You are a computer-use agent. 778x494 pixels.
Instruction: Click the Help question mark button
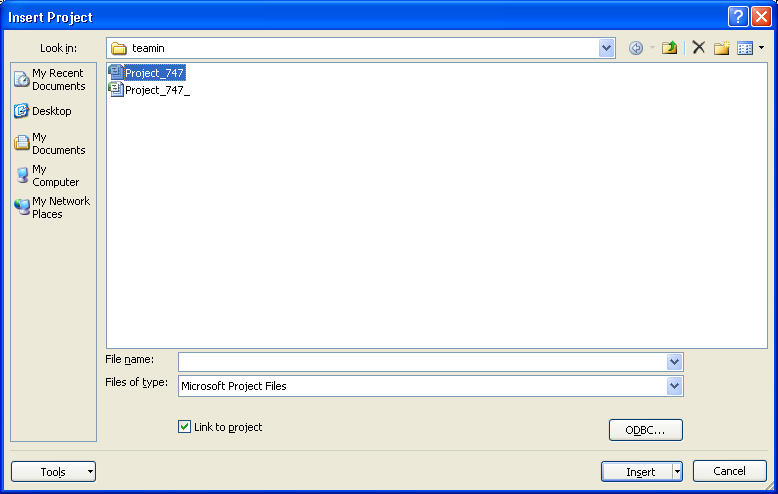(x=738, y=17)
